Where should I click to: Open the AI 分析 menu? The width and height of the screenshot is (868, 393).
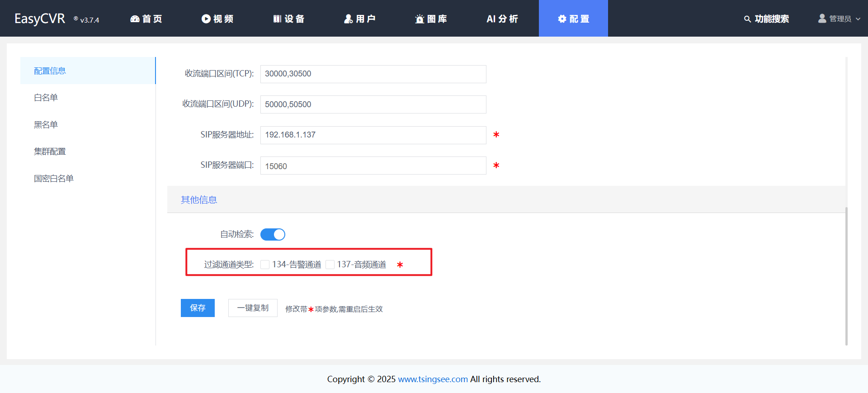point(502,19)
